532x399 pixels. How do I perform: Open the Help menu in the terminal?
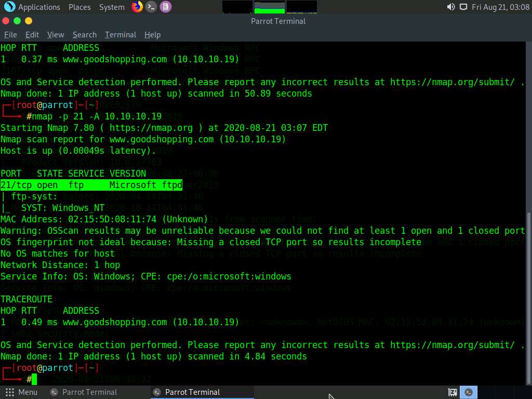(x=152, y=35)
